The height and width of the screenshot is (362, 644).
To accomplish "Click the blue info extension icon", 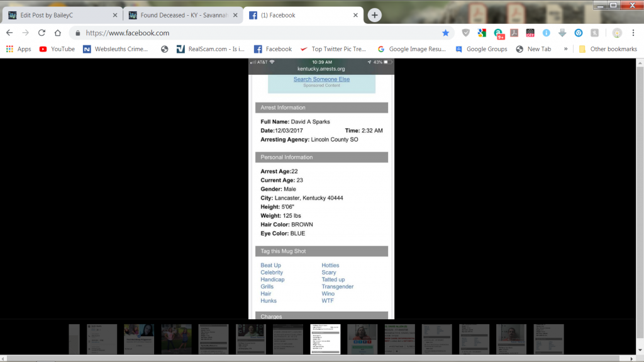I will (546, 33).
